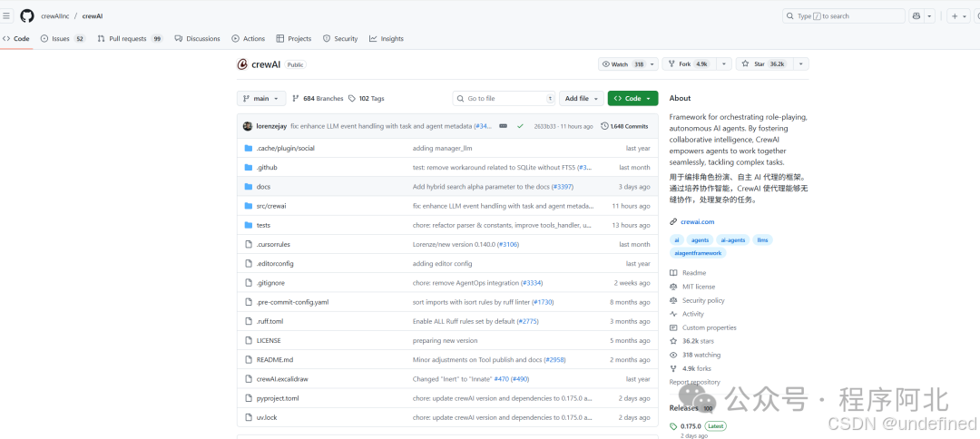The height and width of the screenshot is (439, 980).
Task: View the repository Activity link
Action: point(686,314)
